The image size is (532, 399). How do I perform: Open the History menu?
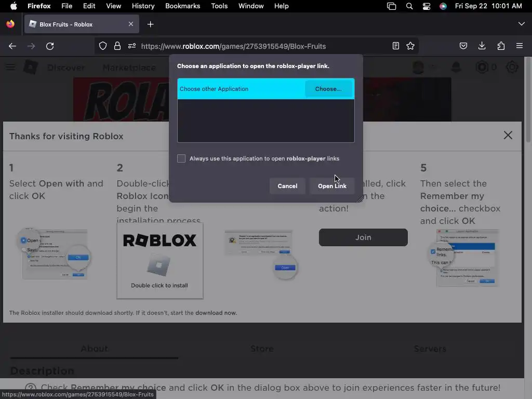pos(143,6)
